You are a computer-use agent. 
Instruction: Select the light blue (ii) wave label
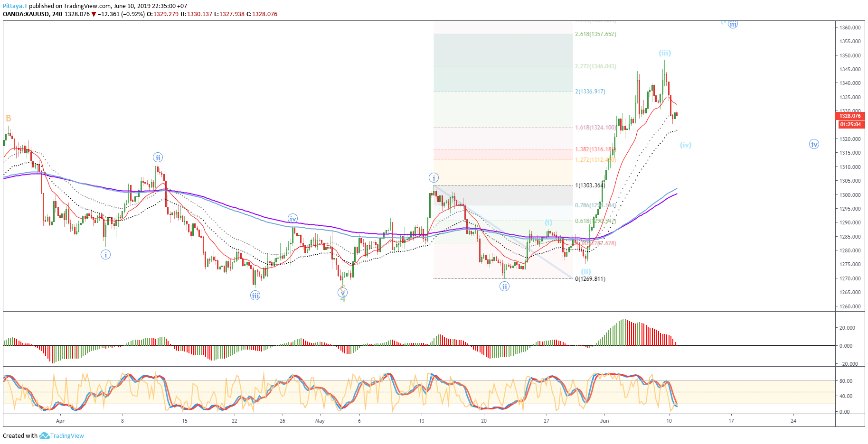[586, 272]
